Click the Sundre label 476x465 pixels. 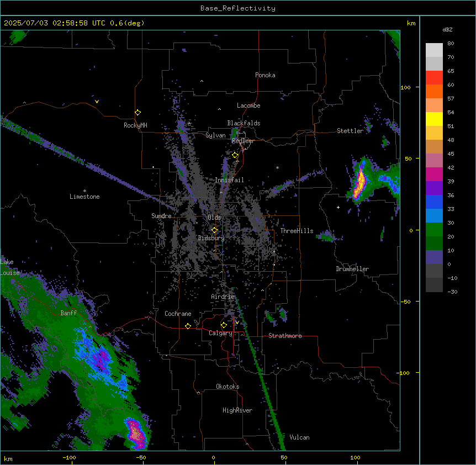tap(161, 216)
